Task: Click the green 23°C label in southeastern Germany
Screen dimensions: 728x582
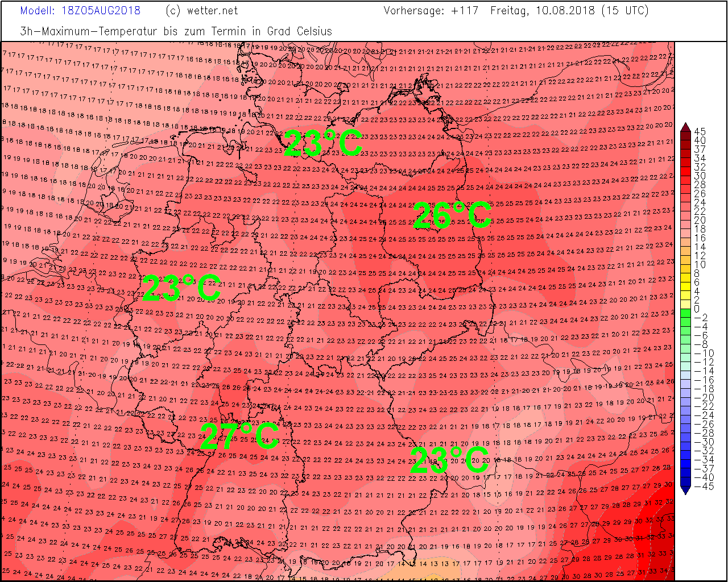Action: coord(449,460)
